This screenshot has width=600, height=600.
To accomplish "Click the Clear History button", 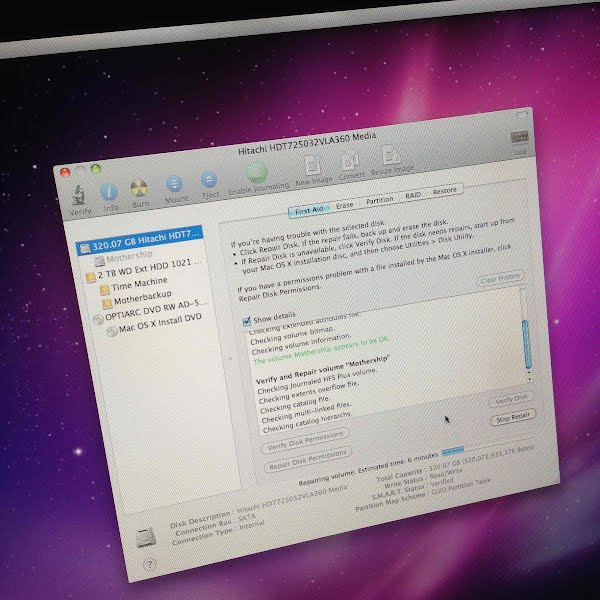I will (x=499, y=279).
